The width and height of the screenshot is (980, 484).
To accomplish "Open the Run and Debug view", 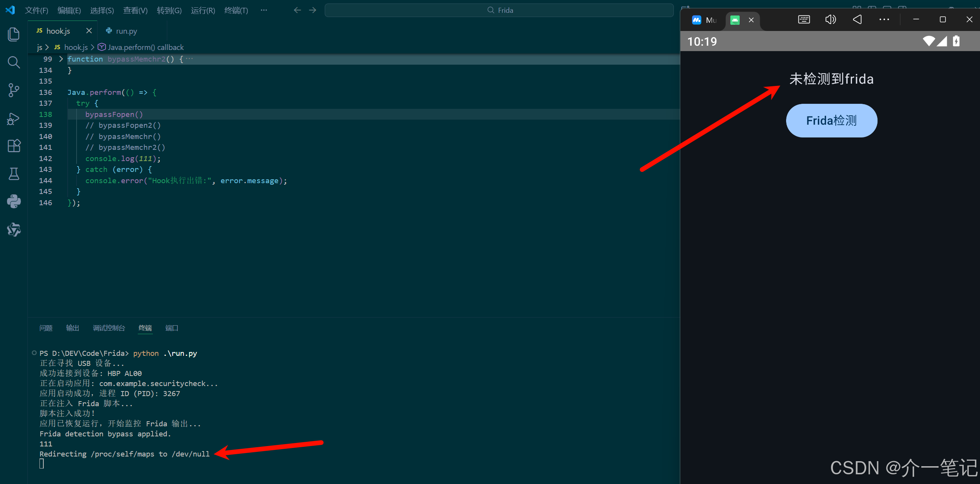I will (14, 118).
